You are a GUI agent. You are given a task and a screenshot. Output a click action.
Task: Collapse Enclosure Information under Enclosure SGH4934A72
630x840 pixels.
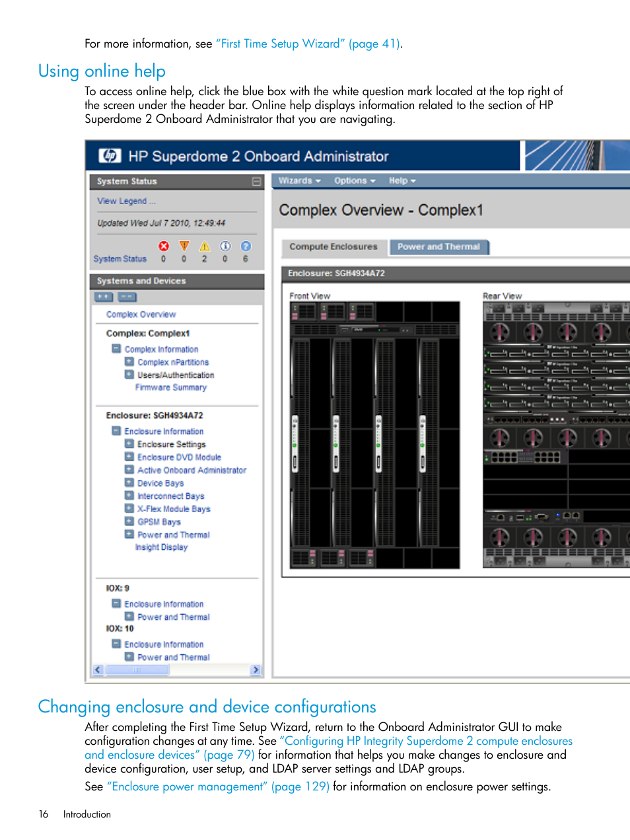point(116,431)
